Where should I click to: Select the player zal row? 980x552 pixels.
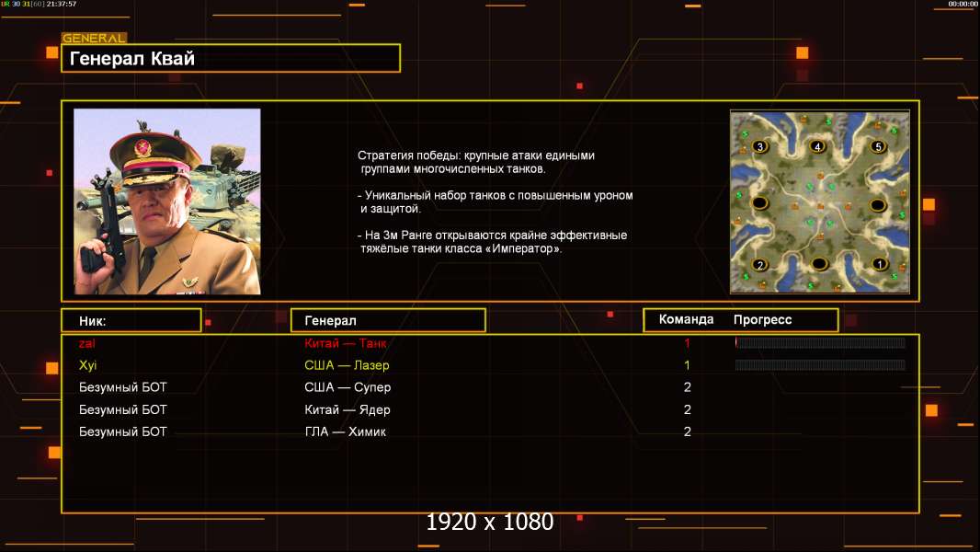(490, 342)
